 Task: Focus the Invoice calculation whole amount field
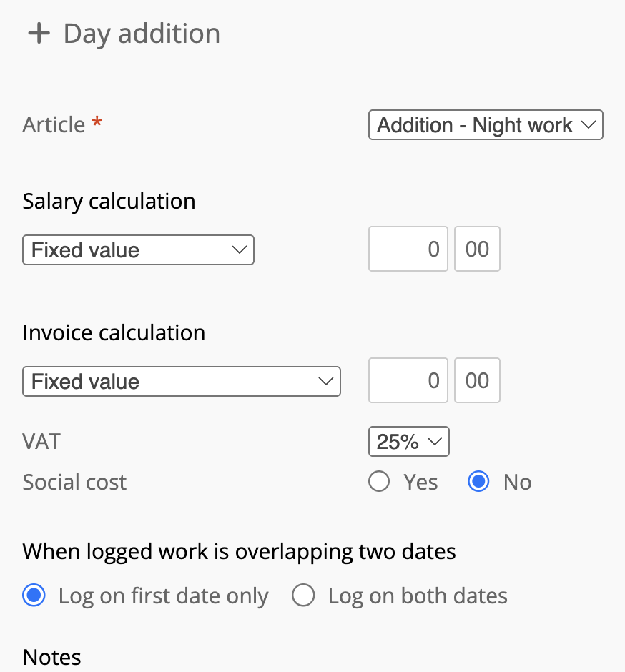408,380
